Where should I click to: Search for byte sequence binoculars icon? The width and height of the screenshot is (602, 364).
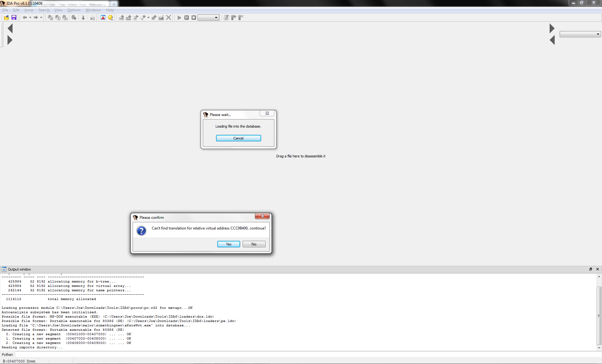click(65, 18)
